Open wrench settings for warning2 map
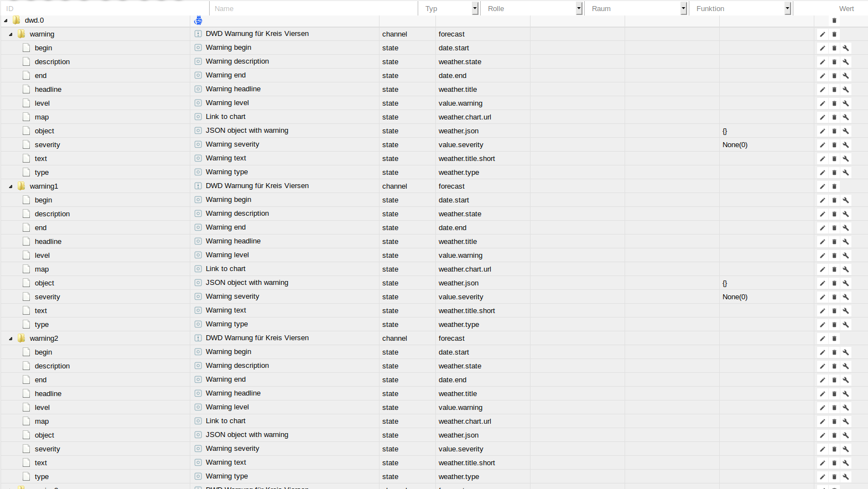 pos(846,422)
